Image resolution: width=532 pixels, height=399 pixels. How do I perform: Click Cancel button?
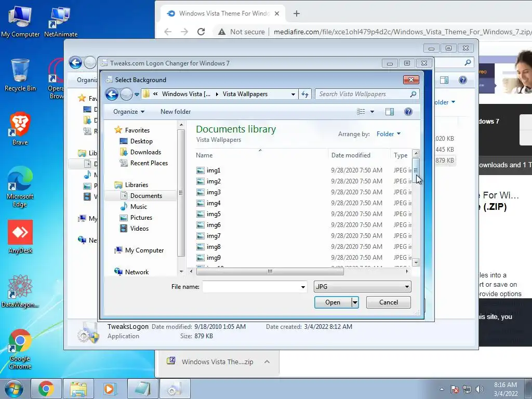(389, 302)
